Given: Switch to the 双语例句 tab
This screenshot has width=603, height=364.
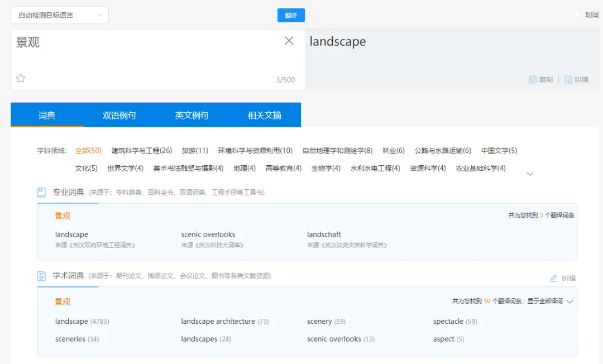Looking at the screenshot, I should click(119, 116).
